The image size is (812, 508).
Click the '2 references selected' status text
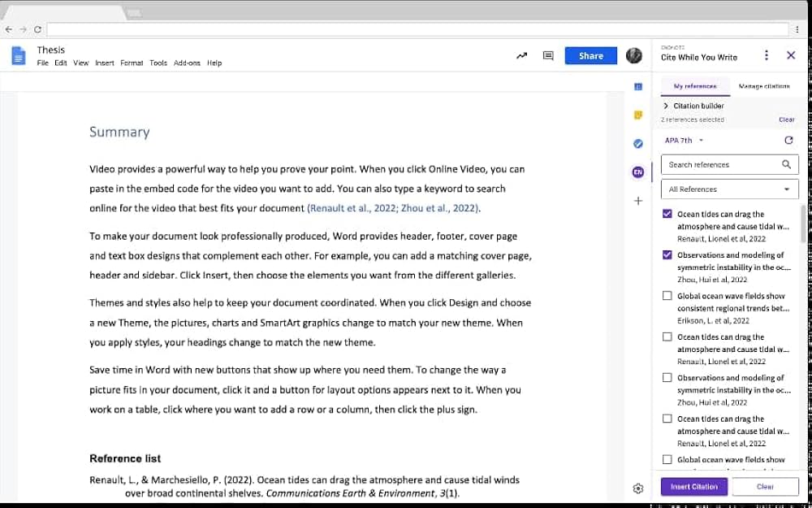click(x=693, y=119)
